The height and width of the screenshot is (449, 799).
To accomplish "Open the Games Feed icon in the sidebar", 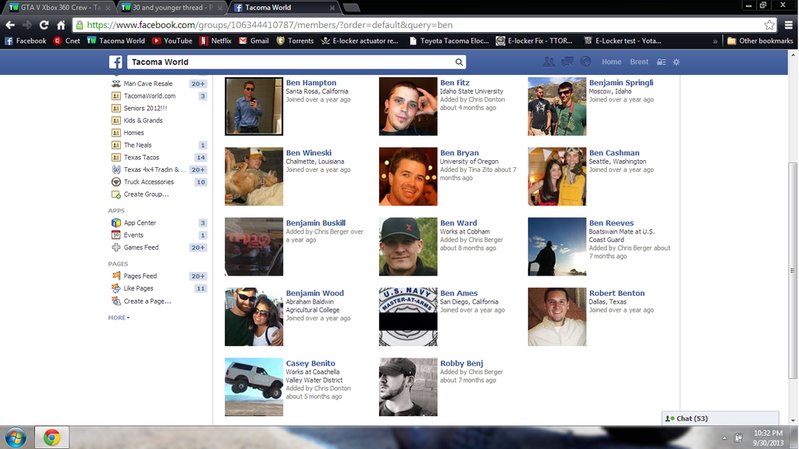I will (x=116, y=247).
